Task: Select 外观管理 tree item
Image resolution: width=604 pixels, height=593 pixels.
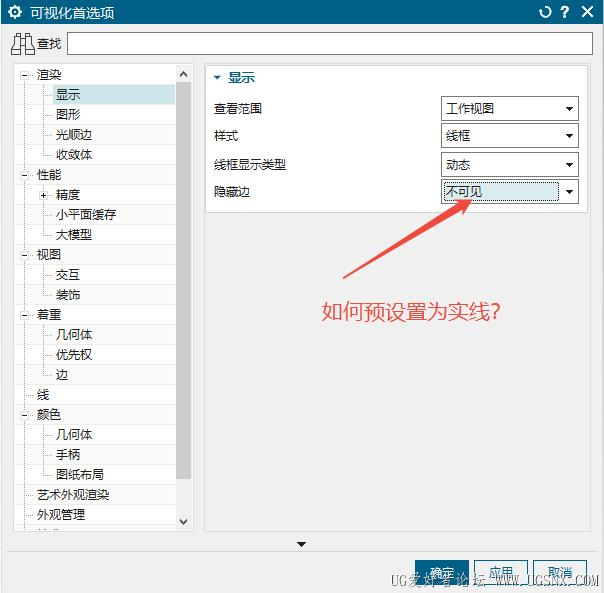Action: pos(61,515)
